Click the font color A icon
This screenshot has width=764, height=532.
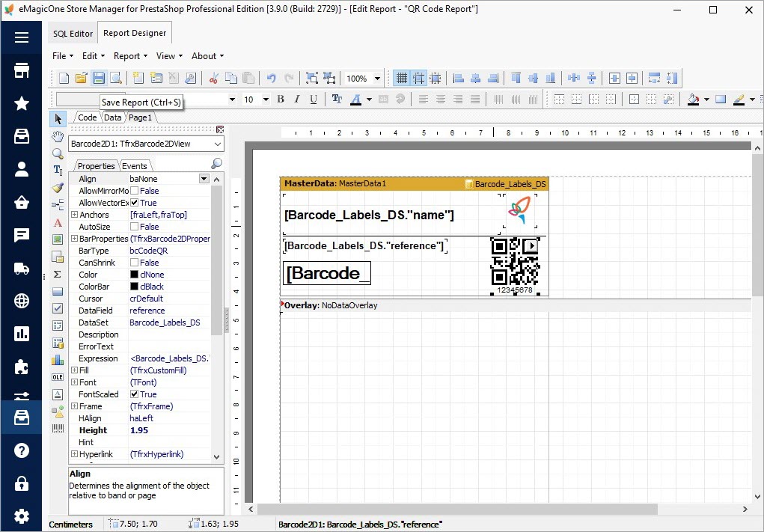point(356,100)
